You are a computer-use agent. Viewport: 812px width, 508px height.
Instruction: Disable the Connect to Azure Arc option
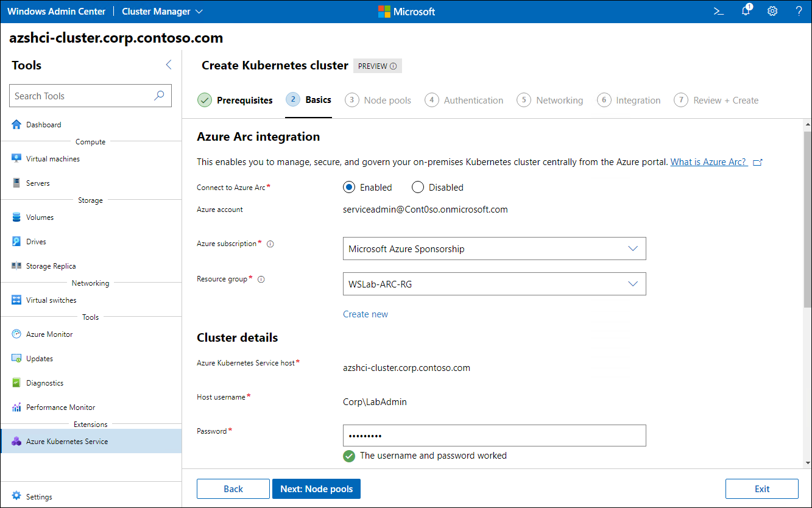point(418,187)
